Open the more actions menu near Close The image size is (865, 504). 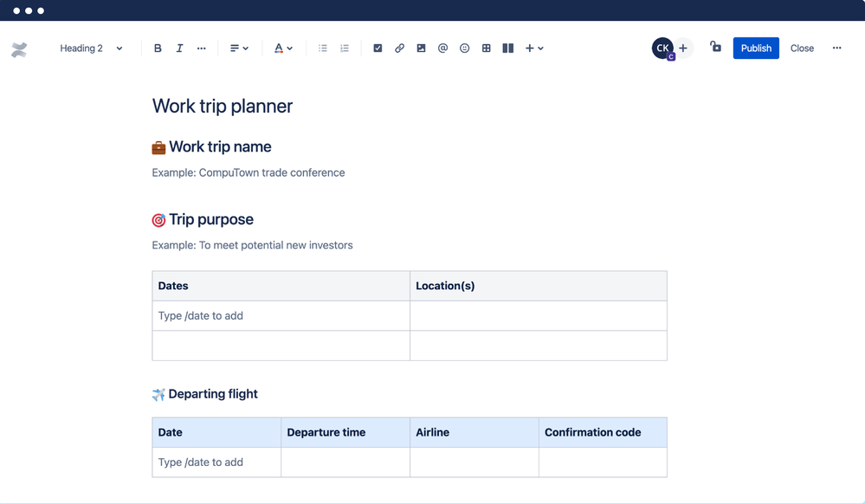tap(836, 48)
